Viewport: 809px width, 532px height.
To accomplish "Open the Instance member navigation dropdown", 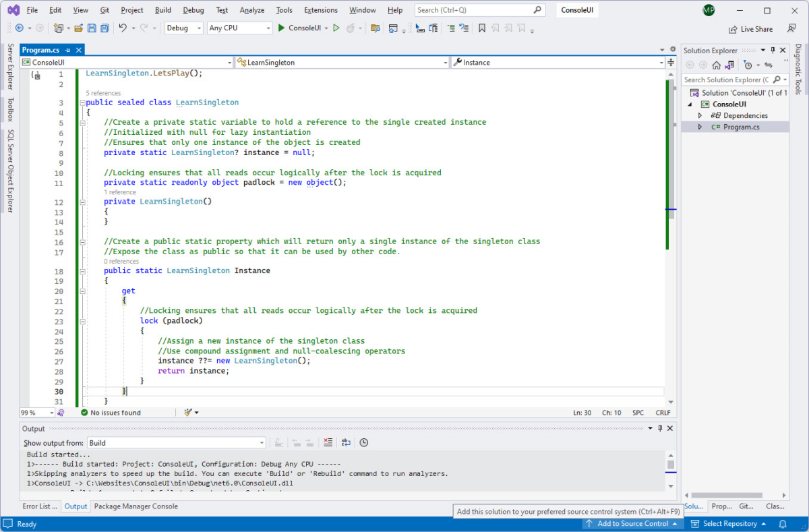I will point(558,62).
